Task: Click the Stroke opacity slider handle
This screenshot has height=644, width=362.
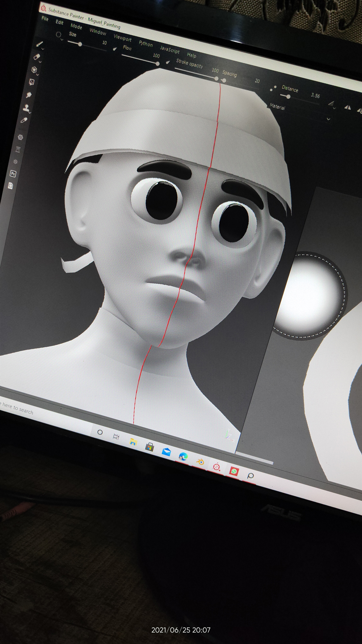Action: pos(216,79)
